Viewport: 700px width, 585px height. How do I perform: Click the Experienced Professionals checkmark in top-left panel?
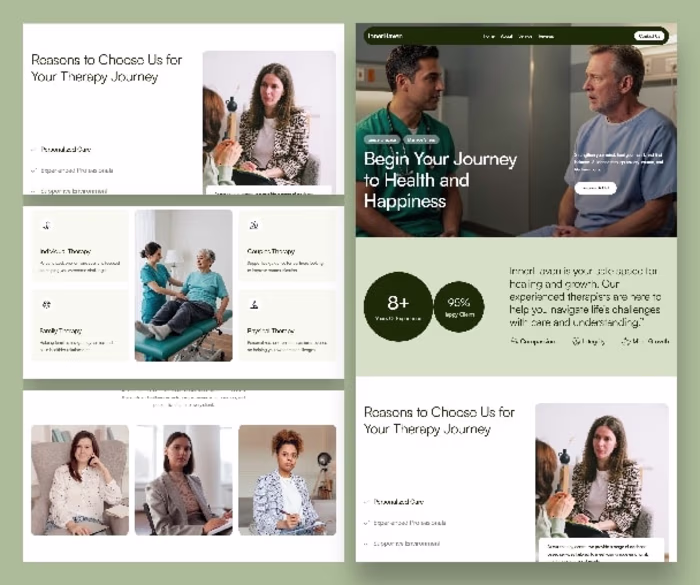(33, 171)
